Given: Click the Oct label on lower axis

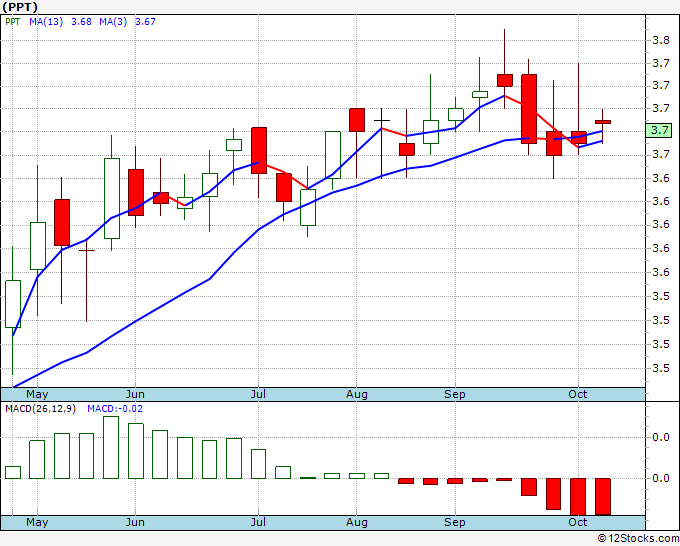Looking at the screenshot, I should click(578, 522).
